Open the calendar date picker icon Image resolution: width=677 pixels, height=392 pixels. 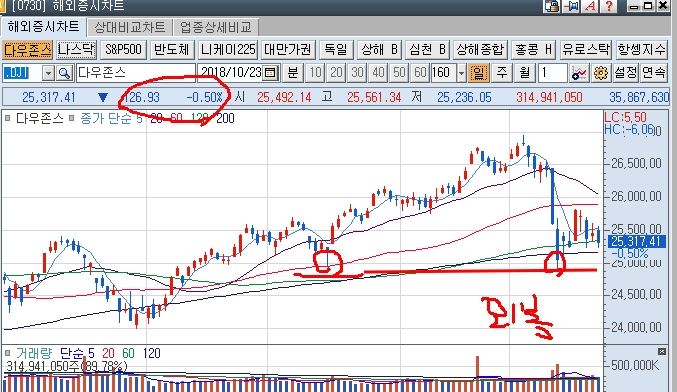[x=270, y=73]
